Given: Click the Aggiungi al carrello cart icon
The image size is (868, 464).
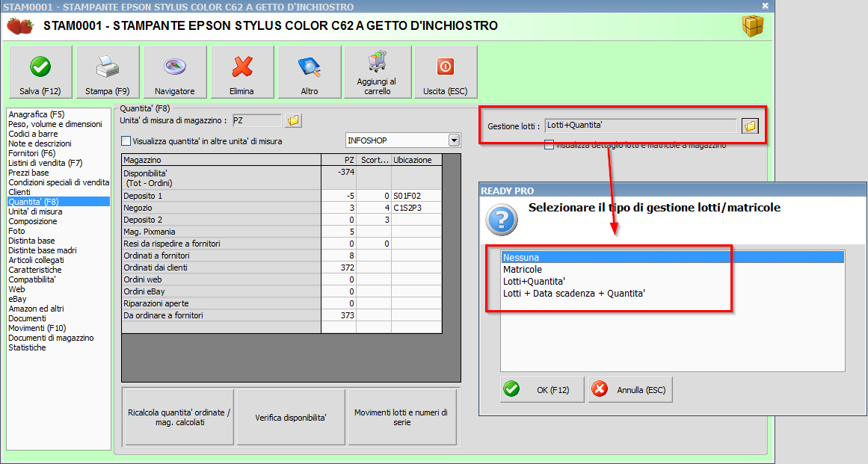Looking at the screenshot, I should [378, 61].
